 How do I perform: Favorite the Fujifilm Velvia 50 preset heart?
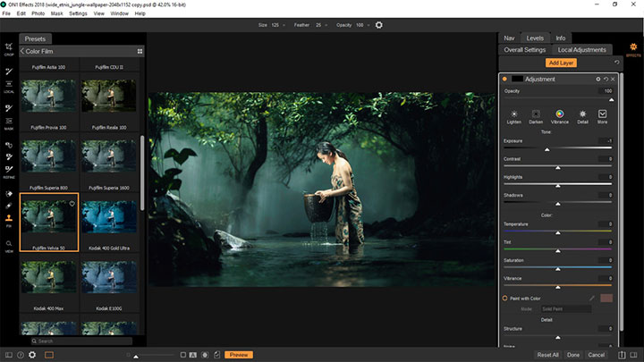72,204
